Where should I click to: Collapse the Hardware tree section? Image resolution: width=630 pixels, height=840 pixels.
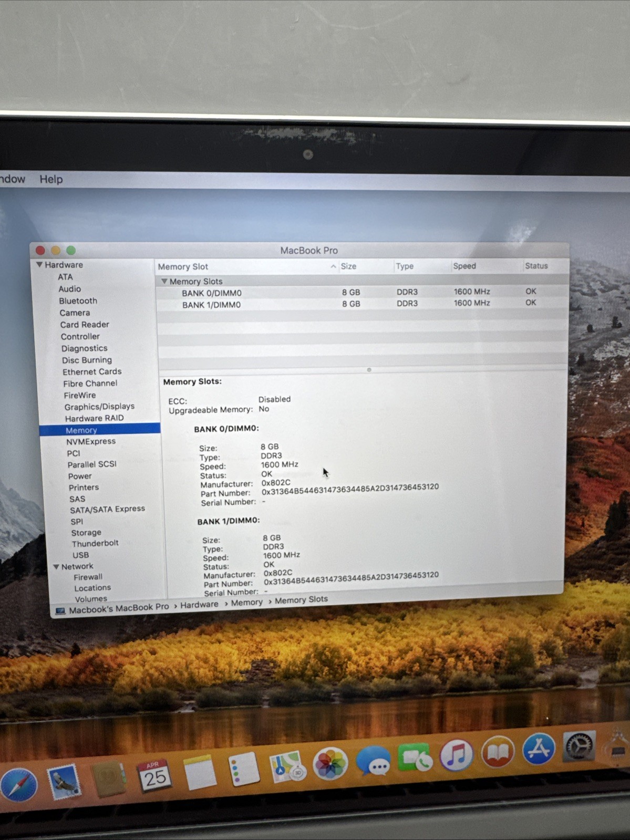39,265
